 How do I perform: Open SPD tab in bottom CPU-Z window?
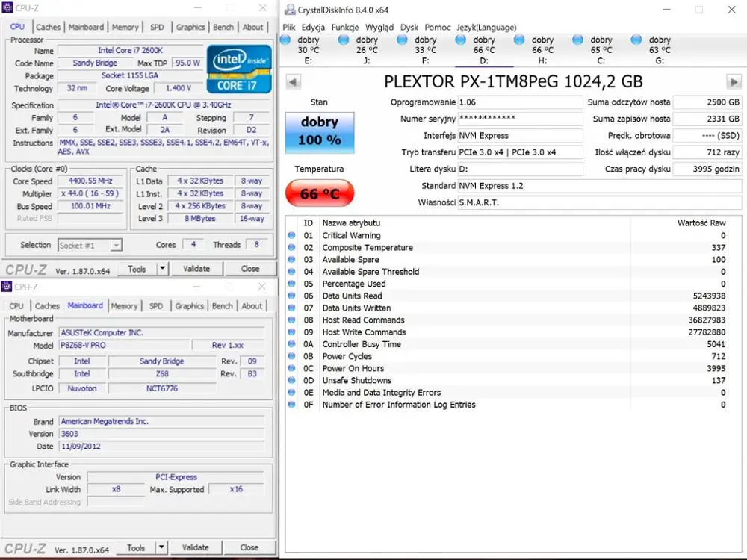(156, 306)
